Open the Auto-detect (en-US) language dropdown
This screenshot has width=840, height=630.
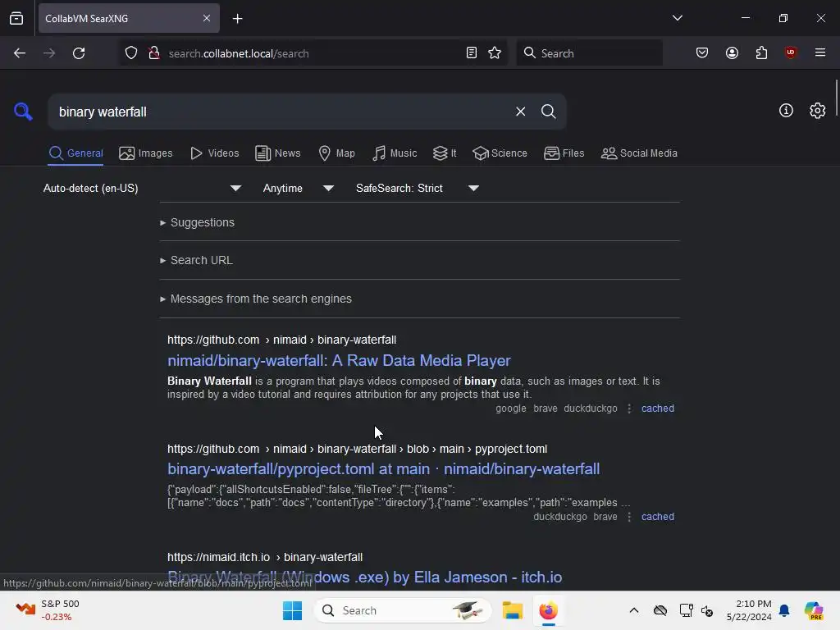click(143, 188)
